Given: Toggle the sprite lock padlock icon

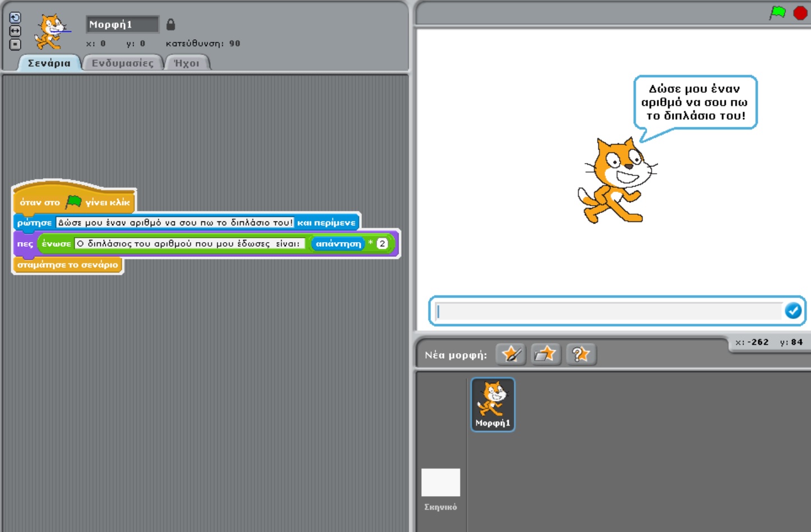Looking at the screenshot, I should point(171,24).
